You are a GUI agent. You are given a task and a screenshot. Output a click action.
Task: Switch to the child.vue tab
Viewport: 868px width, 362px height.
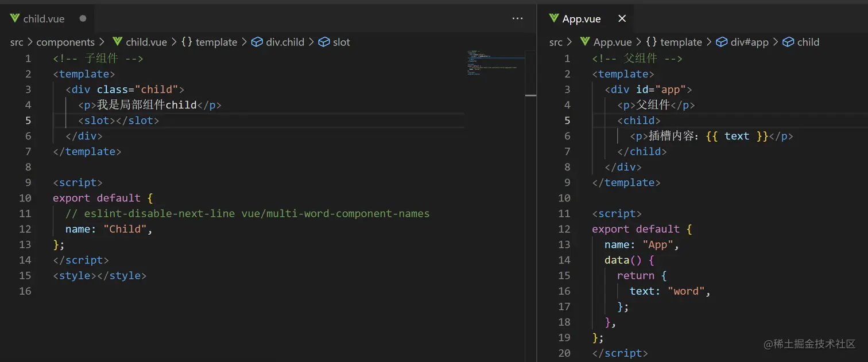coord(44,19)
